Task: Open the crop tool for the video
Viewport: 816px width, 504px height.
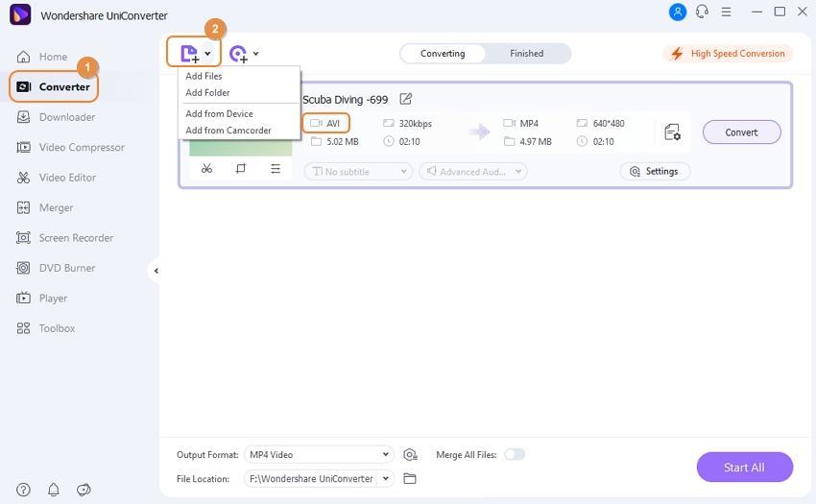Action: (x=240, y=168)
